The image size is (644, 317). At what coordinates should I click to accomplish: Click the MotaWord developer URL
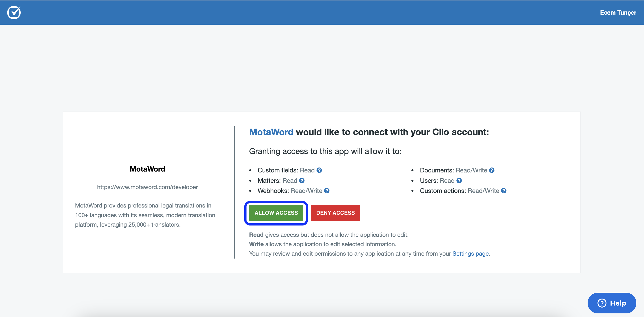147,187
